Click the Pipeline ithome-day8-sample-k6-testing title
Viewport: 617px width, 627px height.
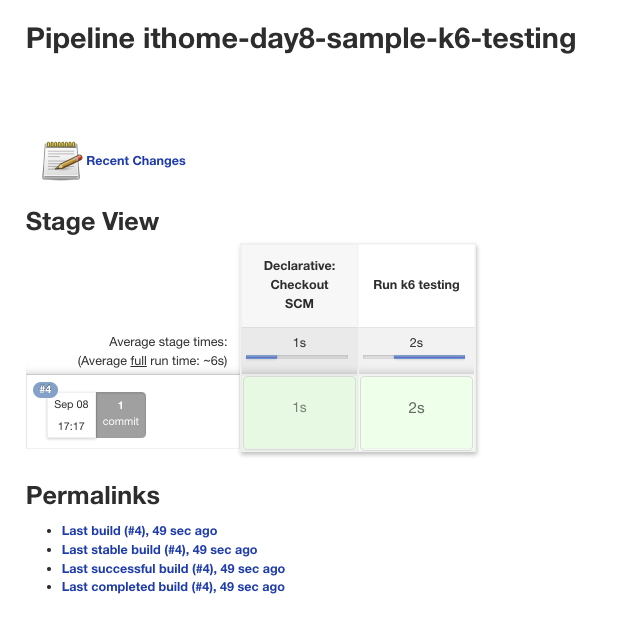(x=300, y=39)
